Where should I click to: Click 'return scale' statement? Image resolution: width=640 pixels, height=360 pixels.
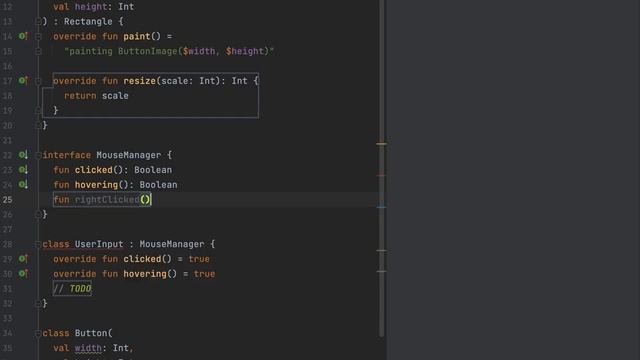[x=96, y=96]
